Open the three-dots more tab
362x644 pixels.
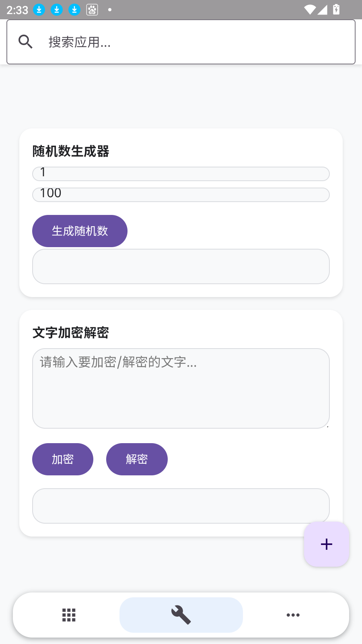pyautogui.click(x=293, y=615)
